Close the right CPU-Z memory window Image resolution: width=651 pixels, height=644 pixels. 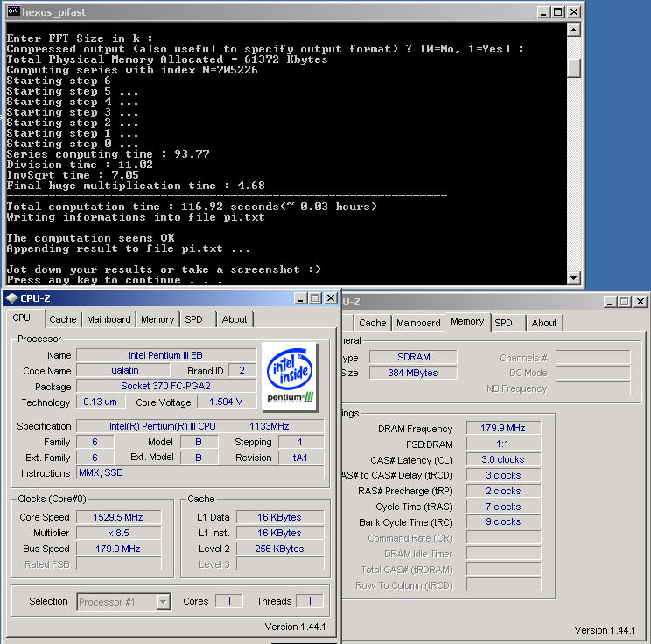coord(640,302)
